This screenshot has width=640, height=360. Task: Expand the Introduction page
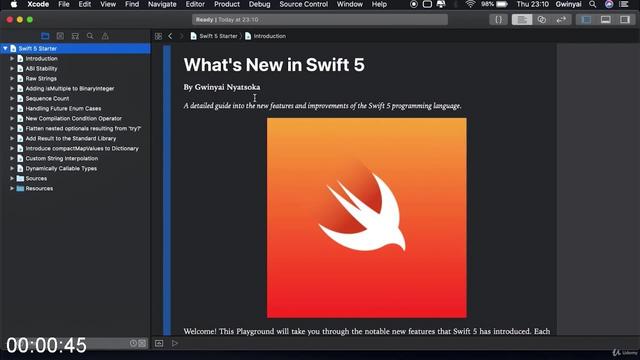click(x=12, y=58)
